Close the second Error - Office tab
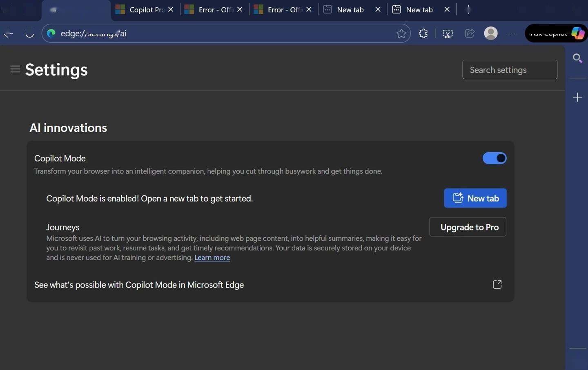Image resolution: width=588 pixels, height=370 pixels. [309, 9]
